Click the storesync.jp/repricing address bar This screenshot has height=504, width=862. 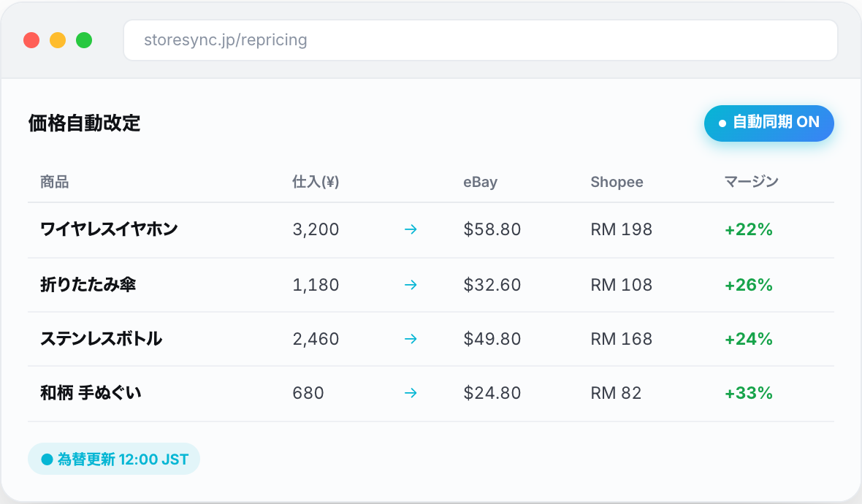point(481,40)
